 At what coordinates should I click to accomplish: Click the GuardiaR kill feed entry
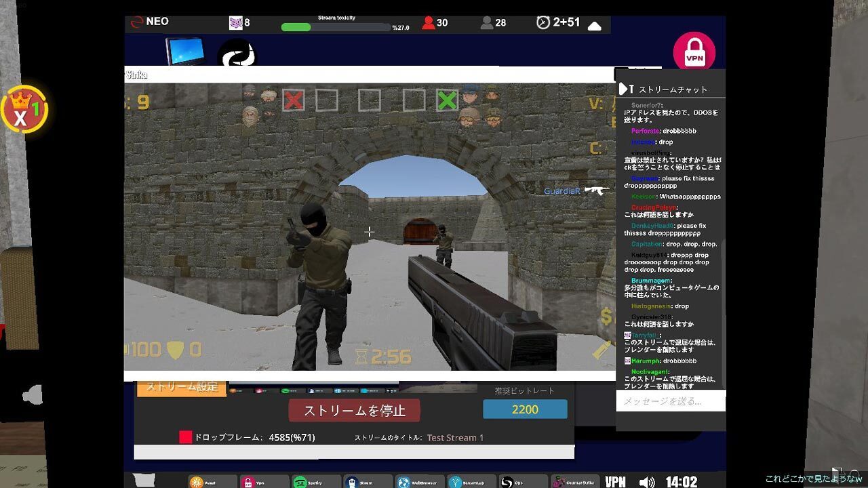click(x=576, y=191)
